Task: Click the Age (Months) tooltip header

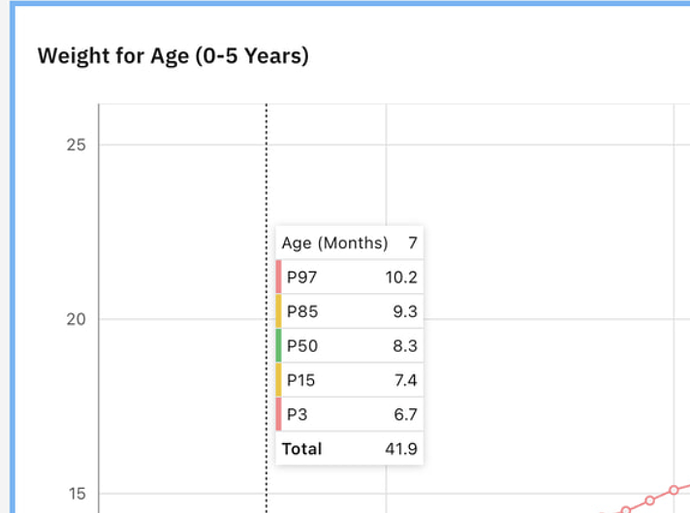Action: coord(334,243)
